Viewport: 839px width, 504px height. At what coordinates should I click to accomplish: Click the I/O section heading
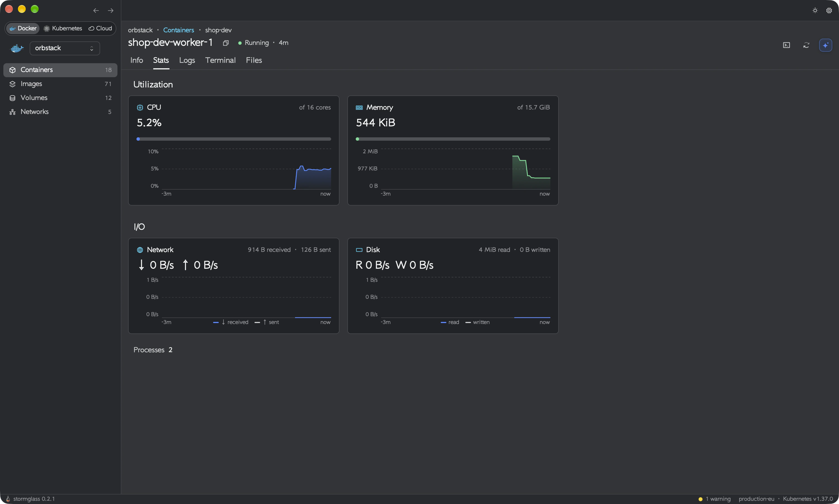(139, 227)
